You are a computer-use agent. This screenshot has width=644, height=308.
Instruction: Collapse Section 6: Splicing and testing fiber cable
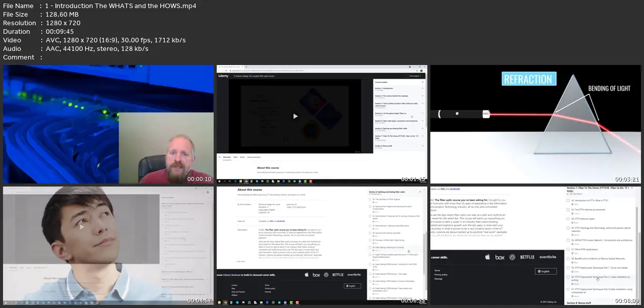(x=420, y=192)
